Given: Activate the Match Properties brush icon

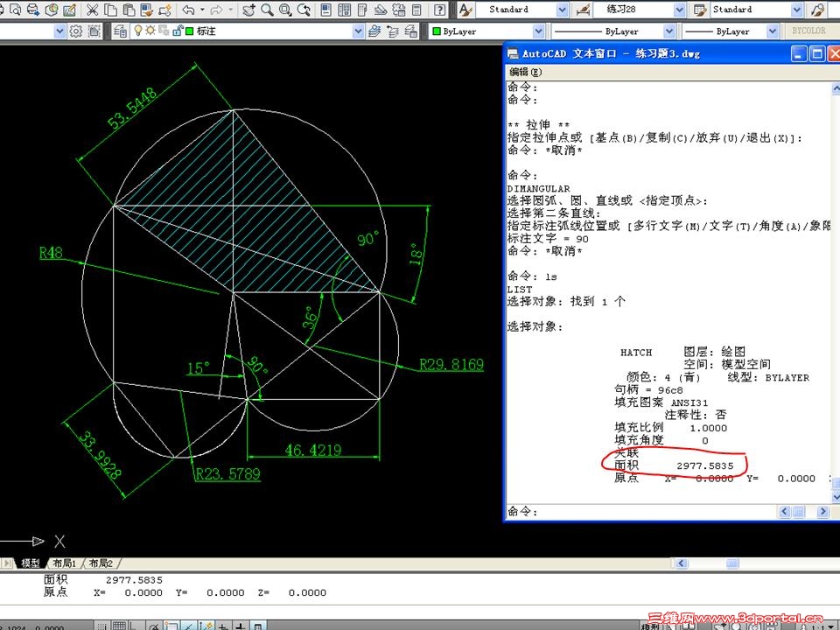Looking at the screenshot, I should click(147, 9).
